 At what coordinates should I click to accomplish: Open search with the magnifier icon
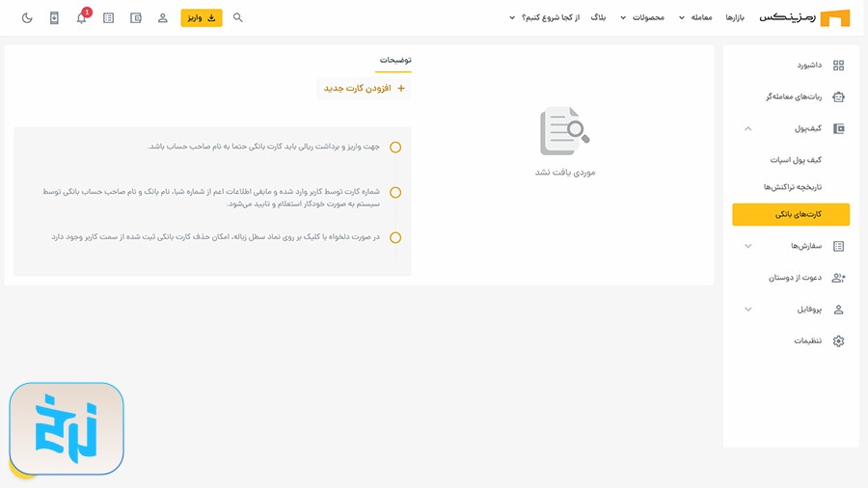pyautogui.click(x=238, y=17)
